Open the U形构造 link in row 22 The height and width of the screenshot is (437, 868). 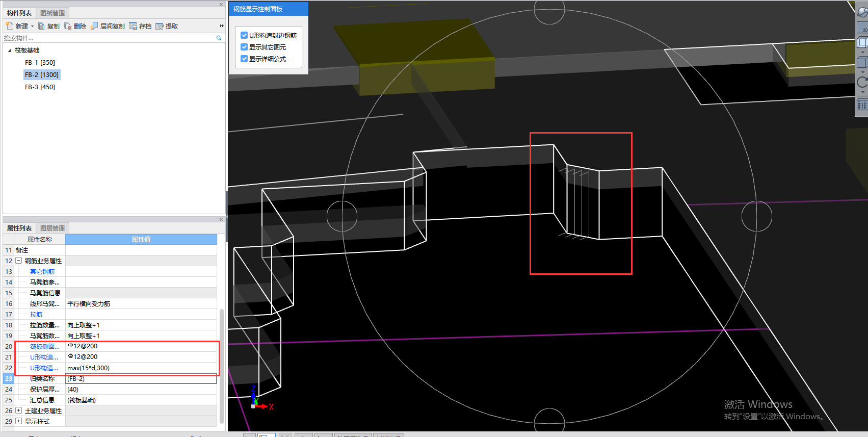coord(44,368)
